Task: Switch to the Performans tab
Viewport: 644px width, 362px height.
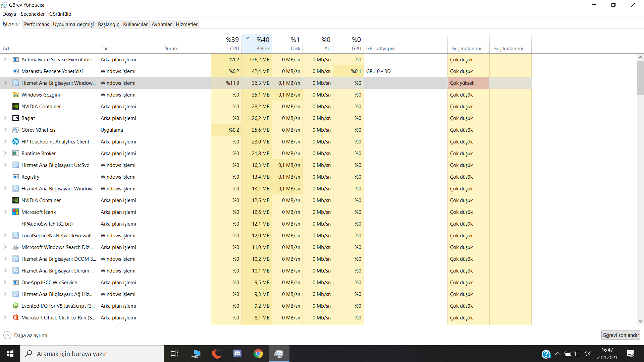Action: [x=37, y=24]
